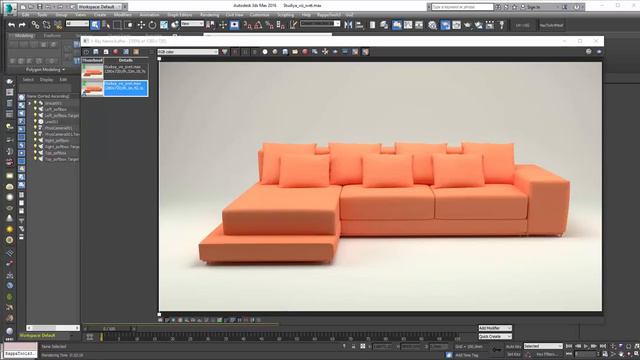Viewport: 640px width, 360px height.
Task: Open the Rendering menu
Action: coord(209,15)
